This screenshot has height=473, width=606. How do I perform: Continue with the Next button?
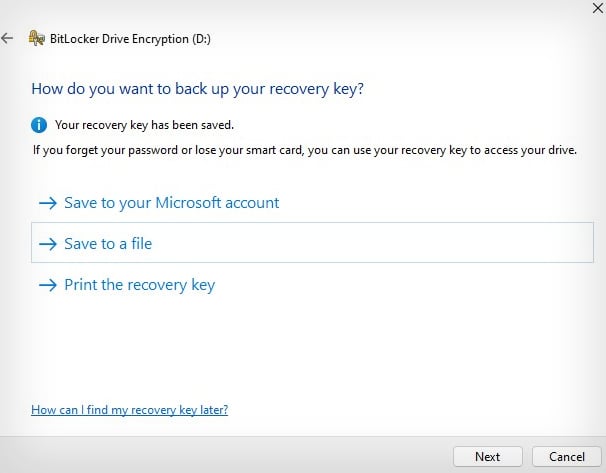(x=488, y=457)
